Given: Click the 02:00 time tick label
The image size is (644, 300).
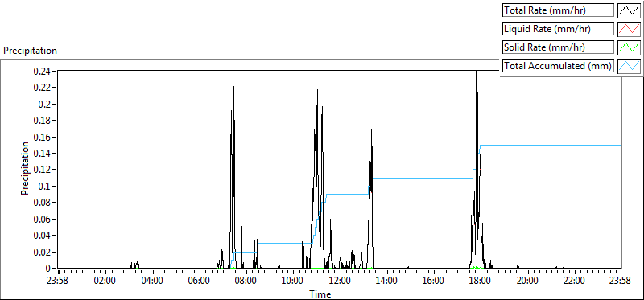Looking at the screenshot, I should click(105, 282).
